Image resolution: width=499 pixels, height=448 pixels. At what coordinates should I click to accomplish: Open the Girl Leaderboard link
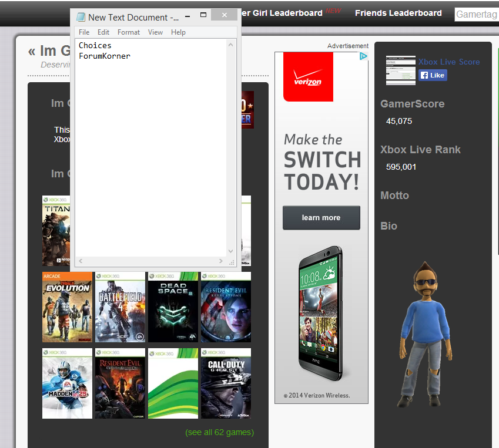pos(282,13)
